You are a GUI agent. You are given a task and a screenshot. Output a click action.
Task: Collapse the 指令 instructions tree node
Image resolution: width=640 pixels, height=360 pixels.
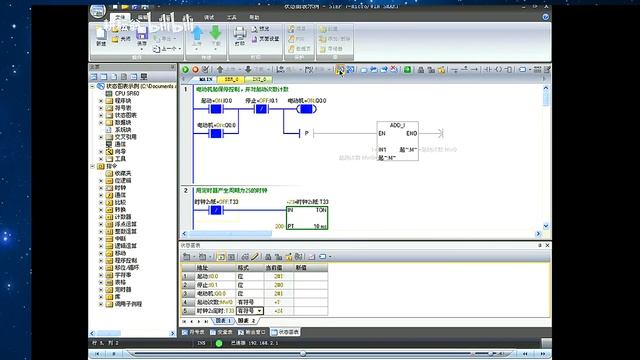93,166
